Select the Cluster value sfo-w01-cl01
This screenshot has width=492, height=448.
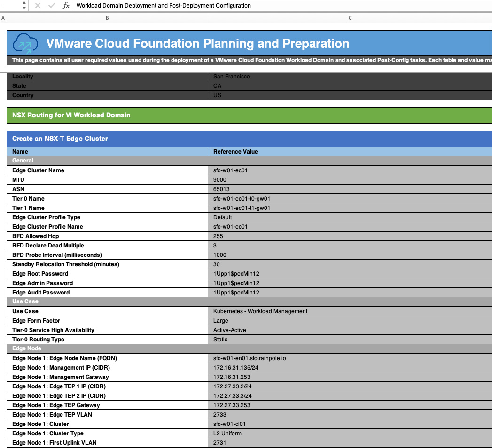pos(350,424)
